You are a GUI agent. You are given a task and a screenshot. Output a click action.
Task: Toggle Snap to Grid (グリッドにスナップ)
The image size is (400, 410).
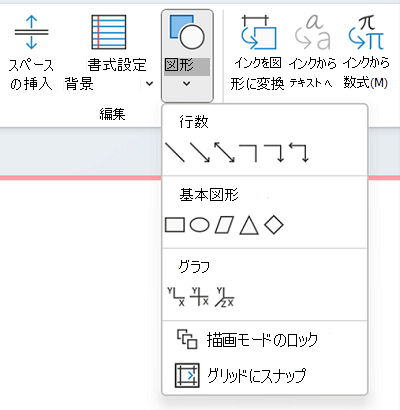pos(265,376)
